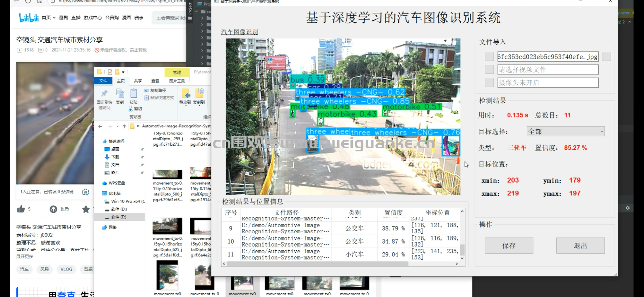Image resolution: width=644 pixels, height=297 pixels.
Task: Expand the 首页 dropdown on bilibili
Action: [48, 18]
